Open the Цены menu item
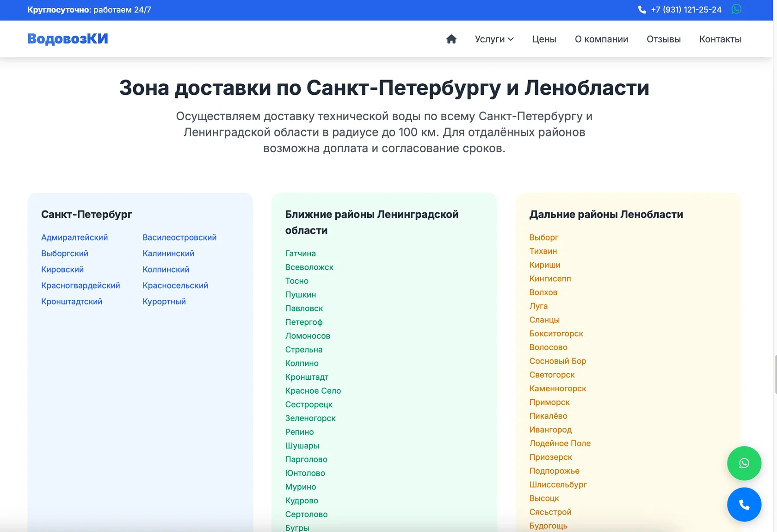 [544, 39]
